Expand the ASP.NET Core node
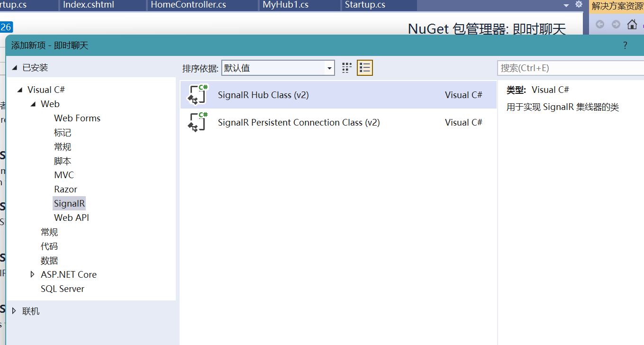The height and width of the screenshot is (345, 644). point(33,274)
